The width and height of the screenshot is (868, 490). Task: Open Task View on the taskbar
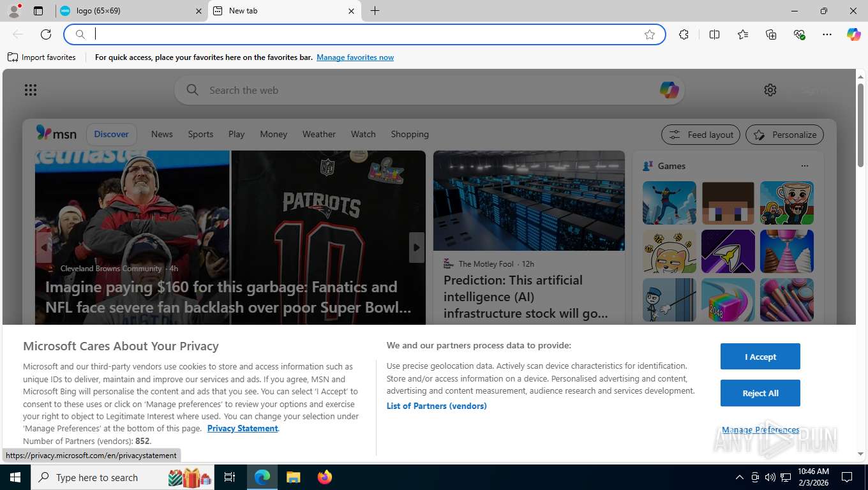230,477
